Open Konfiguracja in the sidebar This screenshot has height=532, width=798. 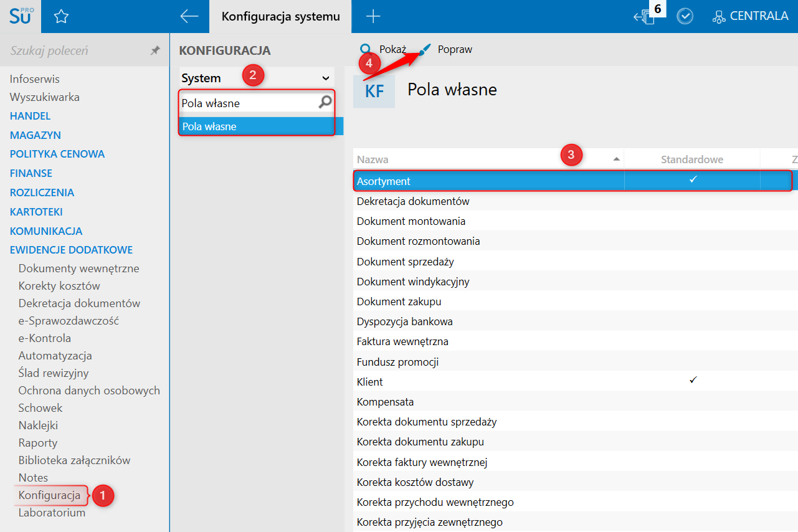(x=50, y=496)
